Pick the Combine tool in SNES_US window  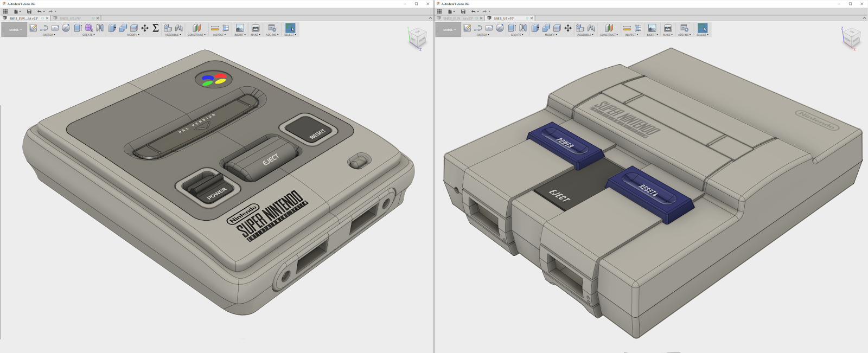click(546, 28)
